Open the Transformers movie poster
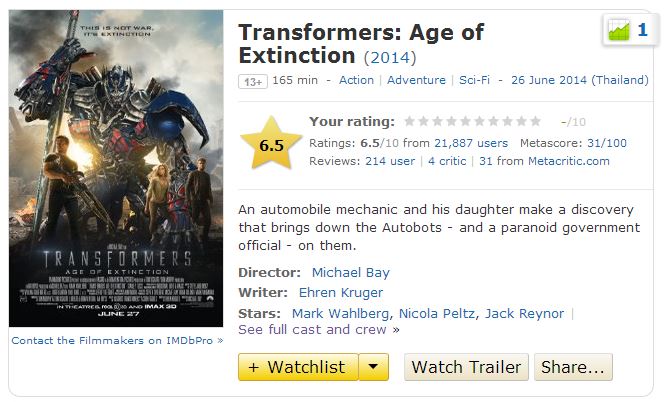Viewport: 665px width, 402px height. click(x=115, y=168)
